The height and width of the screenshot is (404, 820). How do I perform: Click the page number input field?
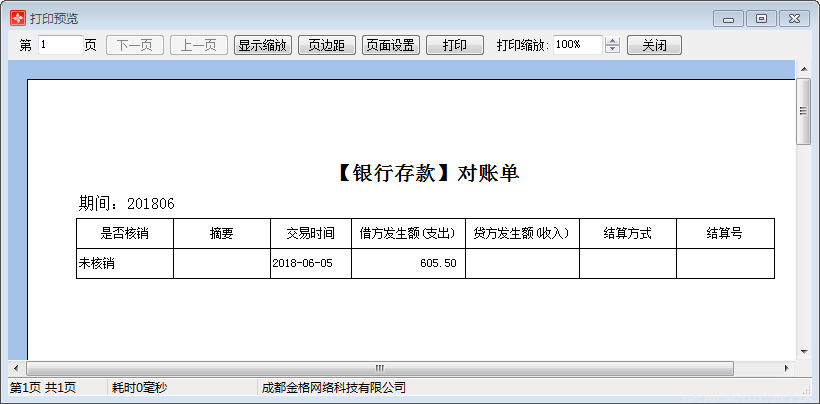[60, 45]
